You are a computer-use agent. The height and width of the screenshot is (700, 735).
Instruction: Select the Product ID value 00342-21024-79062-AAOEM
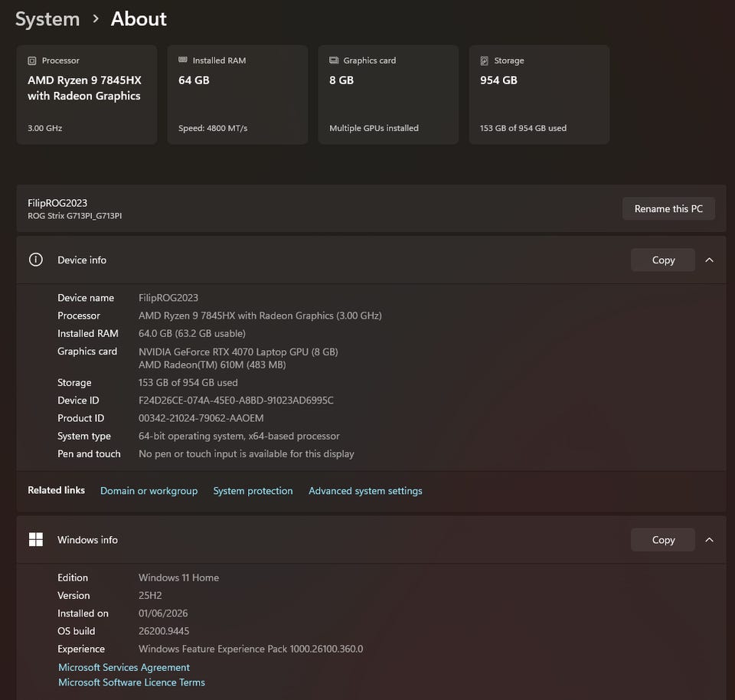pos(201,418)
